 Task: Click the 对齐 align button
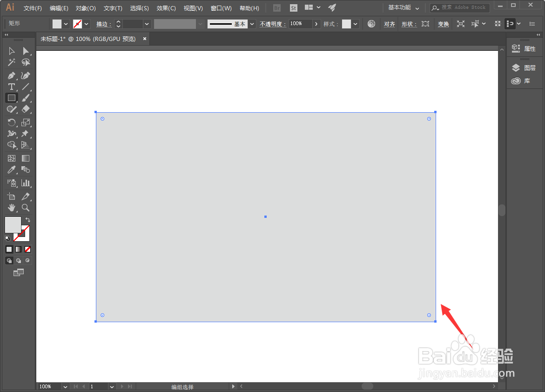click(389, 24)
